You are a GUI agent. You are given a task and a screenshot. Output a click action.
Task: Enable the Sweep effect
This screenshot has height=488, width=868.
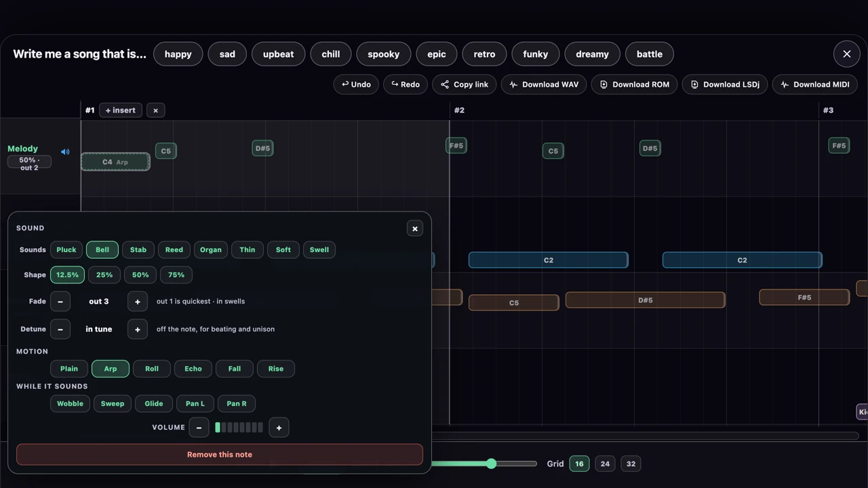tap(113, 404)
